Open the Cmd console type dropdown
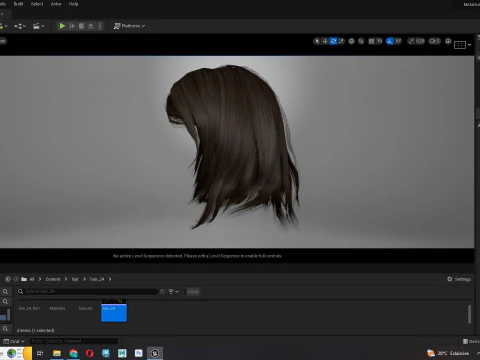Screen dimensions: 480x360 (x=14, y=341)
